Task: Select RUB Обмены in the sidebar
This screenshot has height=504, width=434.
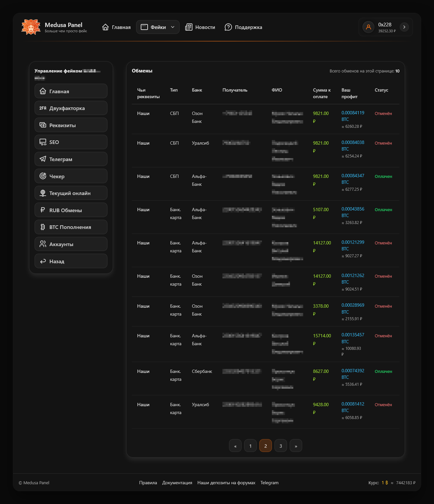Action: (71, 210)
